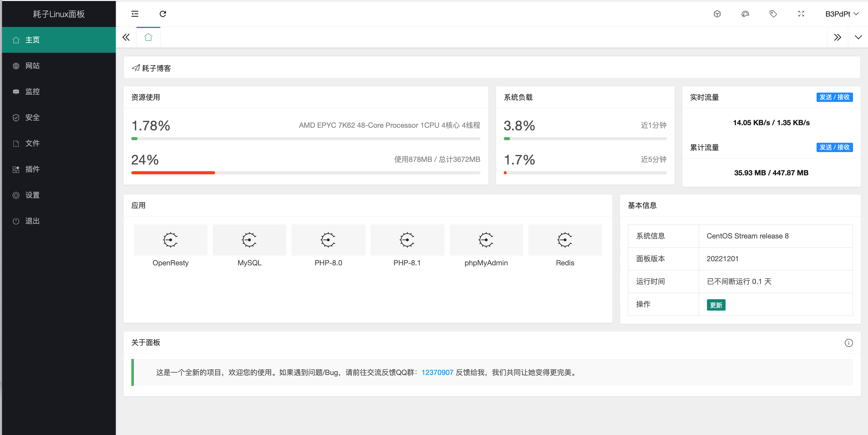Click the QQ group link 12370907

(x=437, y=372)
